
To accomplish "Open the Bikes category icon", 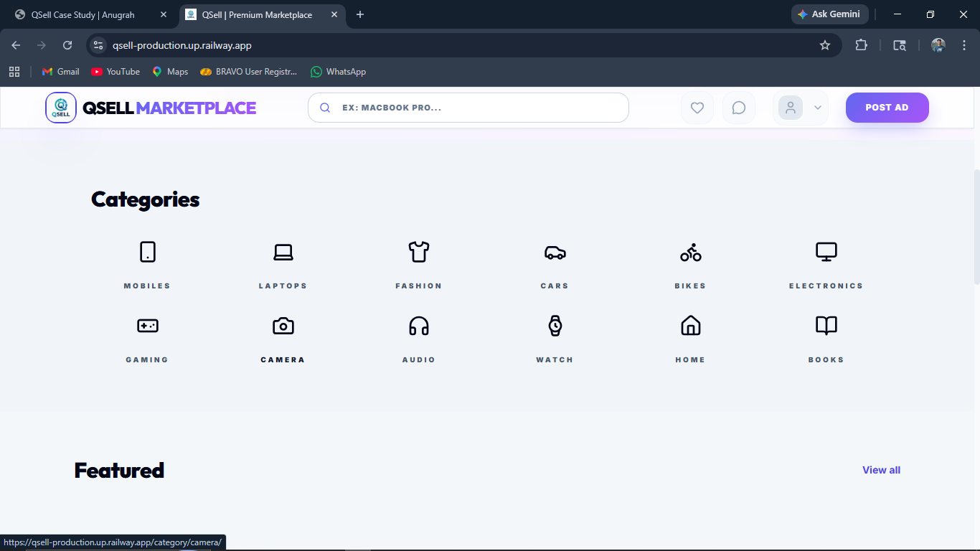I will (x=690, y=252).
